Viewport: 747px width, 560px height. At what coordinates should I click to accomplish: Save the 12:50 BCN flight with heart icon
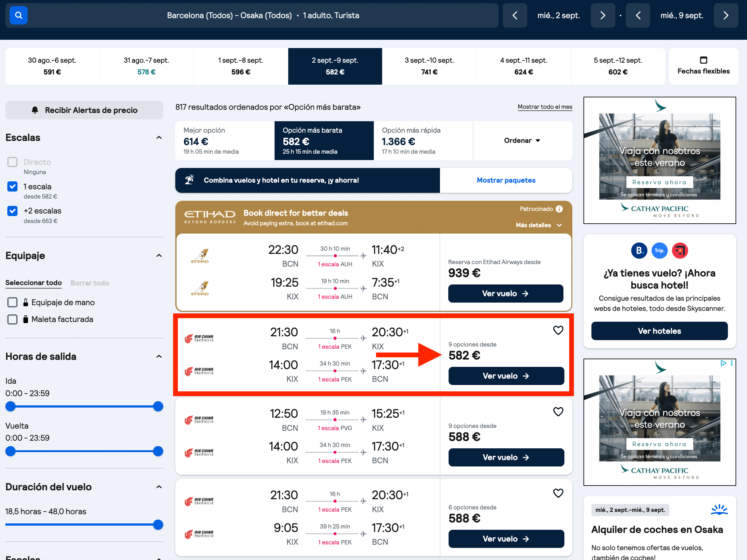[x=558, y=411]
